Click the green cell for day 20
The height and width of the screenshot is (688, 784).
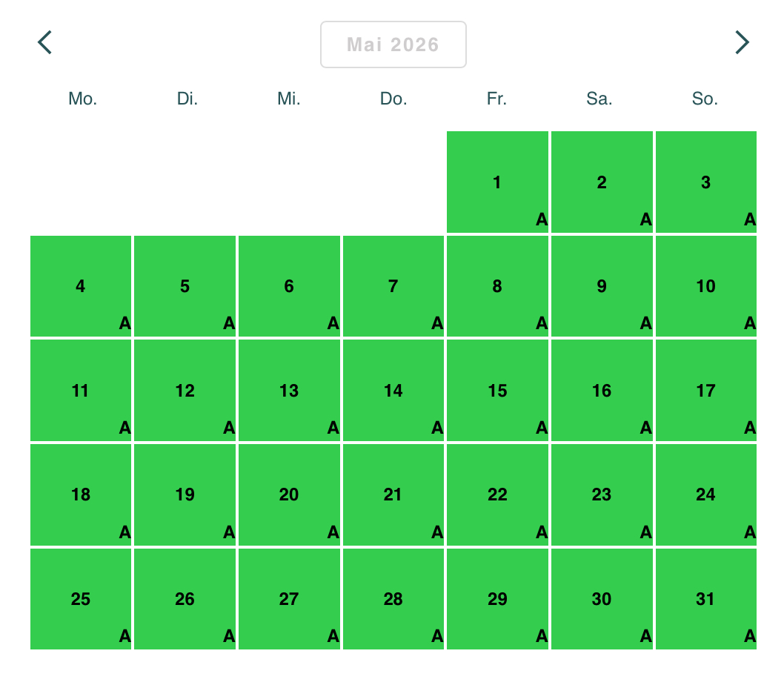pyautogui.click(x=289, y=494)
